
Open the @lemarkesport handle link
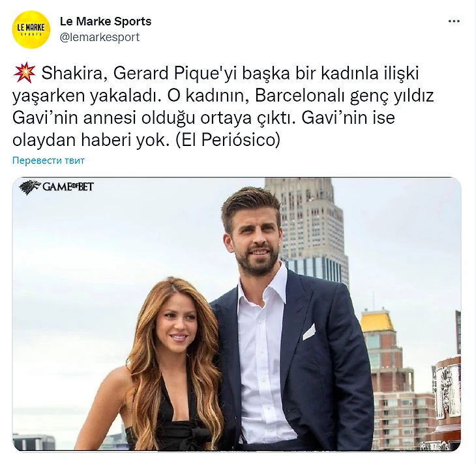pos(100,37)
